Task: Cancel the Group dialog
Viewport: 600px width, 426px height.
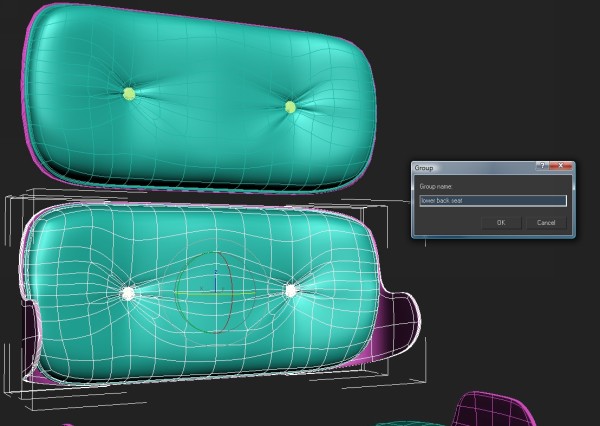Action: pos(545,222)
